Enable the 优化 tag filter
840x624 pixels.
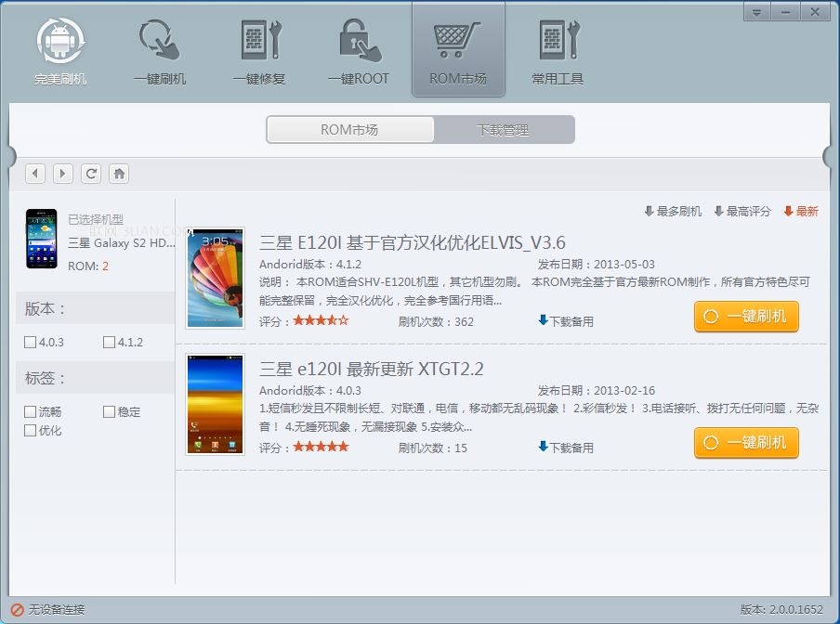click(31, 430)
